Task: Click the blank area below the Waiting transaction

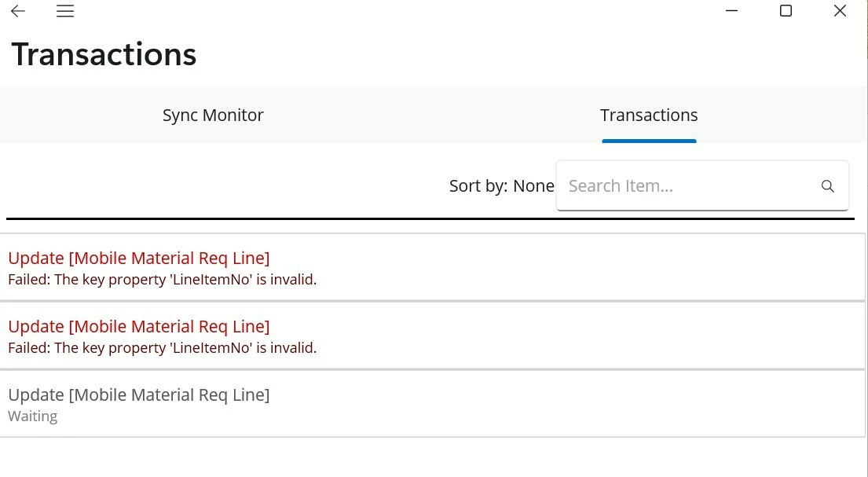Action: coord(432,457)
